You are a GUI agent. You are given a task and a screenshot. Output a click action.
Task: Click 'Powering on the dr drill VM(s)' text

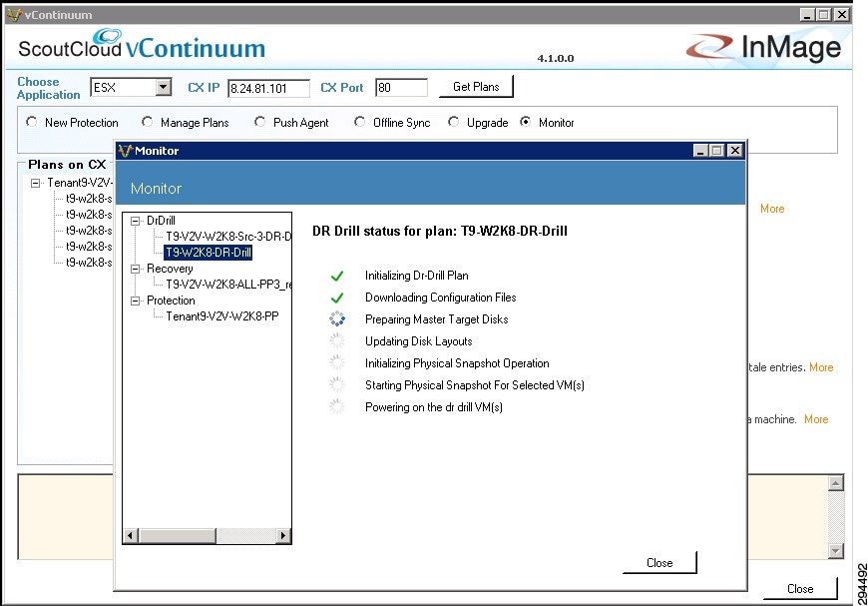coord(433,407)
